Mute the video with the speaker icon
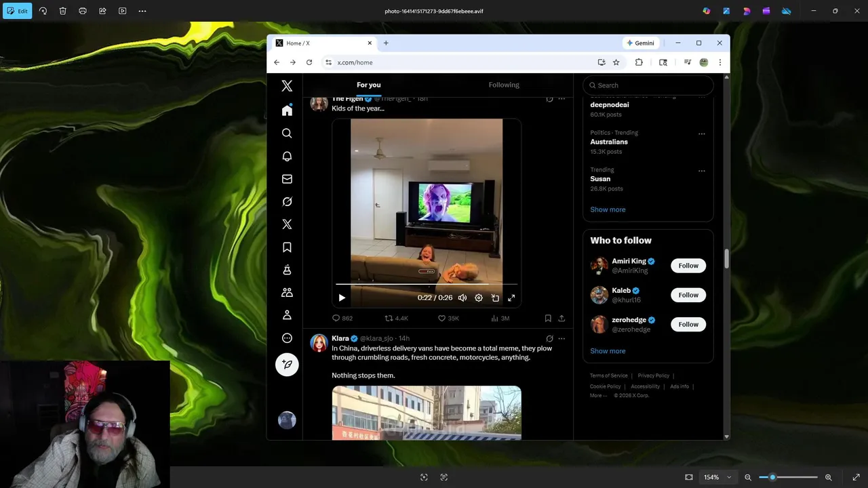 tap(462, 298)
